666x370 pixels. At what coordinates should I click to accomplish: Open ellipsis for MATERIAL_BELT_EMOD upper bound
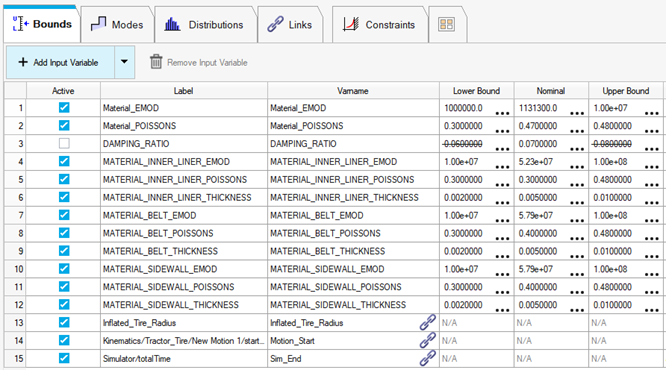652,220
